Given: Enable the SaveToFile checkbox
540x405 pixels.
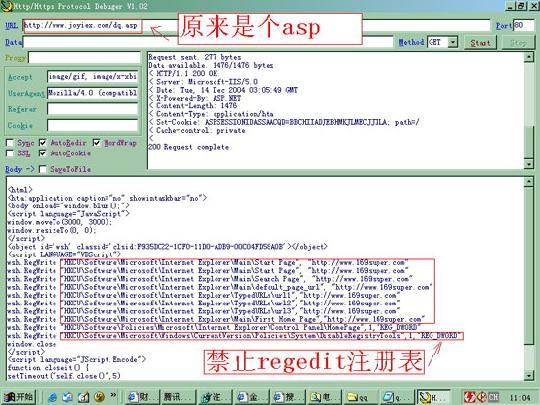Looking at the screenshot, I should point(43,169).
